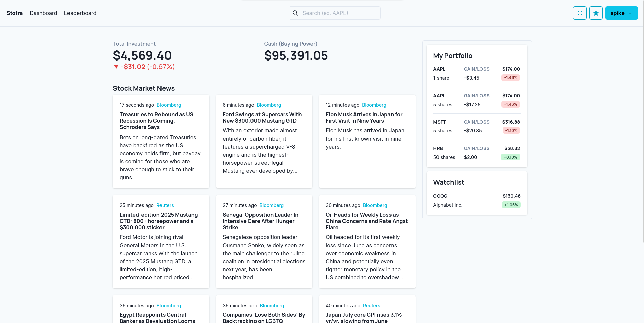Click the -$31.02 (-0.67%) loss indicator
The width and height of the screenshot is (644, 323).
click(x=144, y=67)
